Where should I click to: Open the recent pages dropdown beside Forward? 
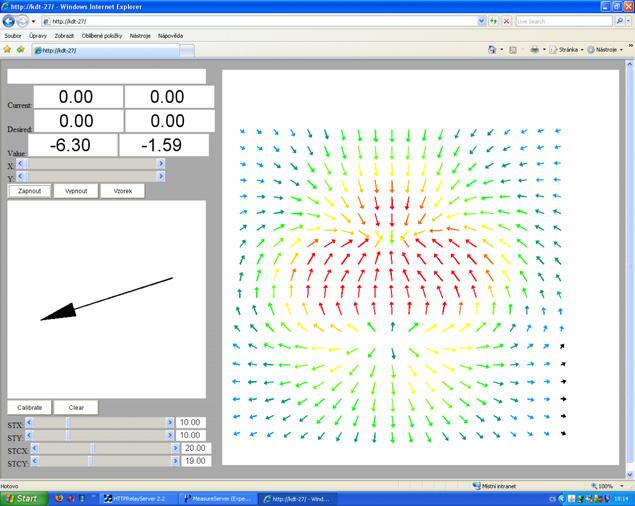pyautogui.click(x=34, y=21)
